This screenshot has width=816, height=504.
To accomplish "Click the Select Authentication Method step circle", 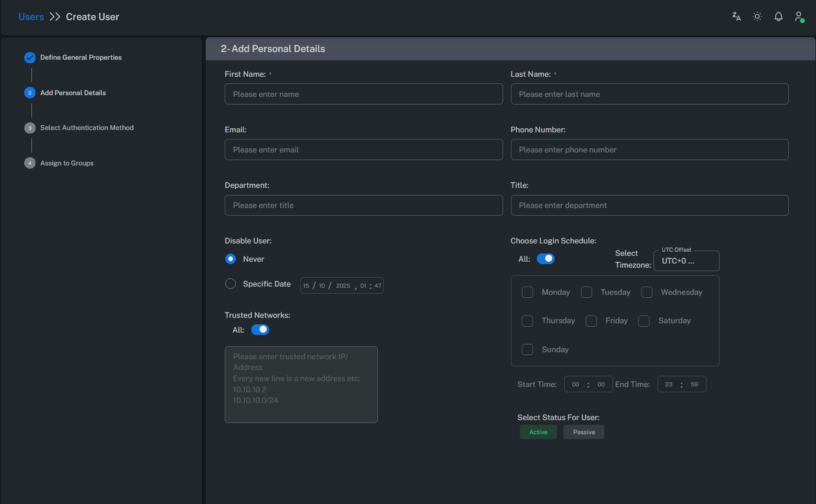I will coord(30,128).
